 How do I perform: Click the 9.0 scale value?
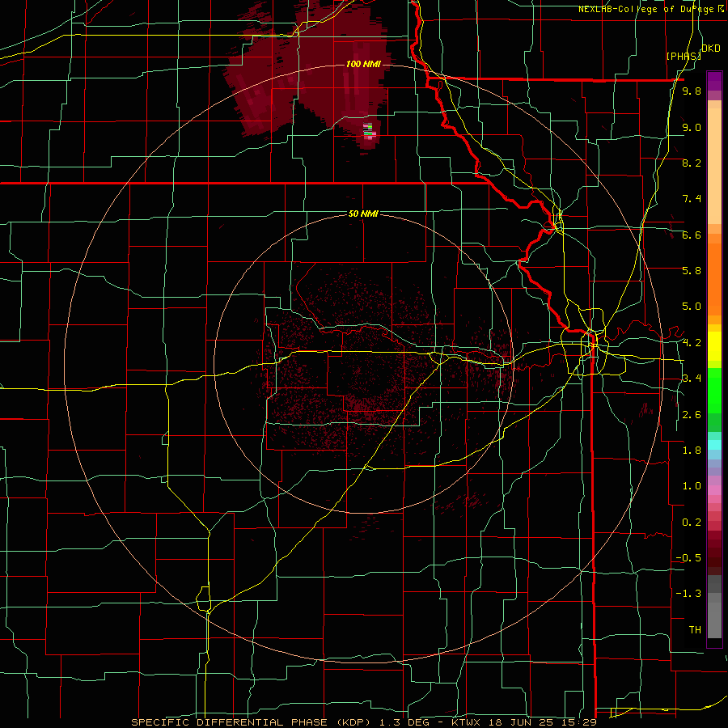[x=692, y=127]
